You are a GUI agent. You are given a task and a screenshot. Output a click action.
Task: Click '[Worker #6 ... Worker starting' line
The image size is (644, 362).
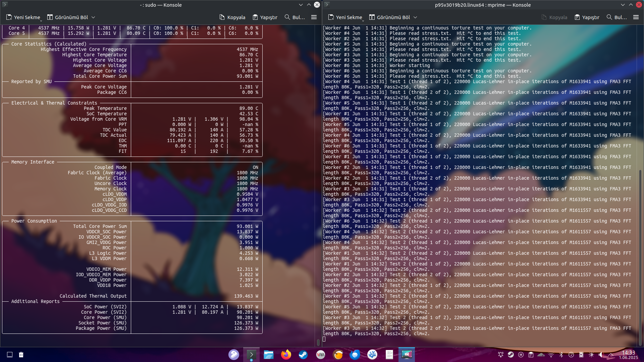[376, 65]
